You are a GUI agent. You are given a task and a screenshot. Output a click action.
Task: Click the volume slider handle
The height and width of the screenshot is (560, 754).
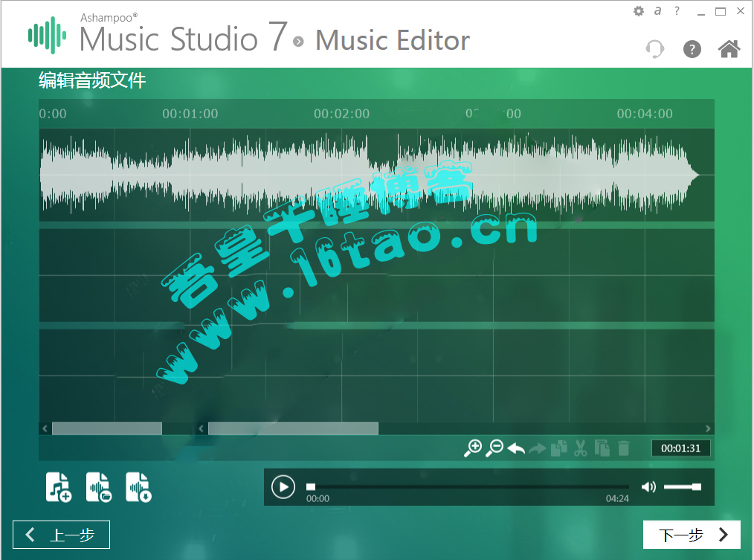(x=697, y=487)
